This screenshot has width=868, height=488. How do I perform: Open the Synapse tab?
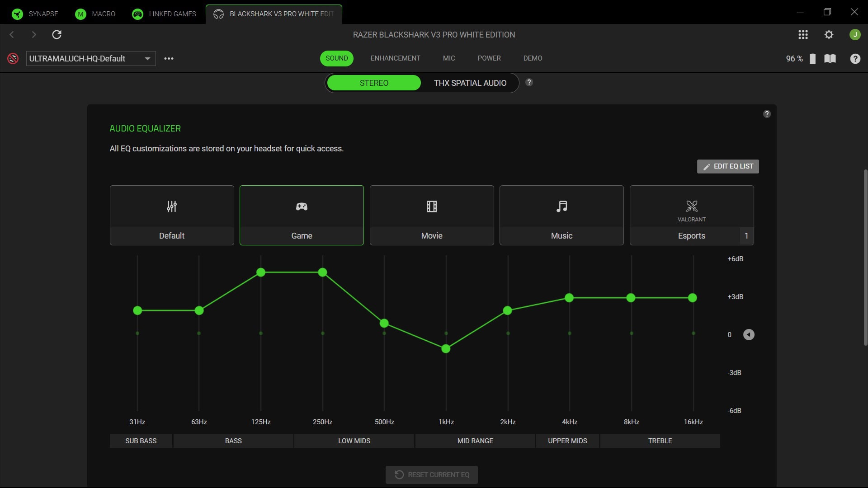35,14
